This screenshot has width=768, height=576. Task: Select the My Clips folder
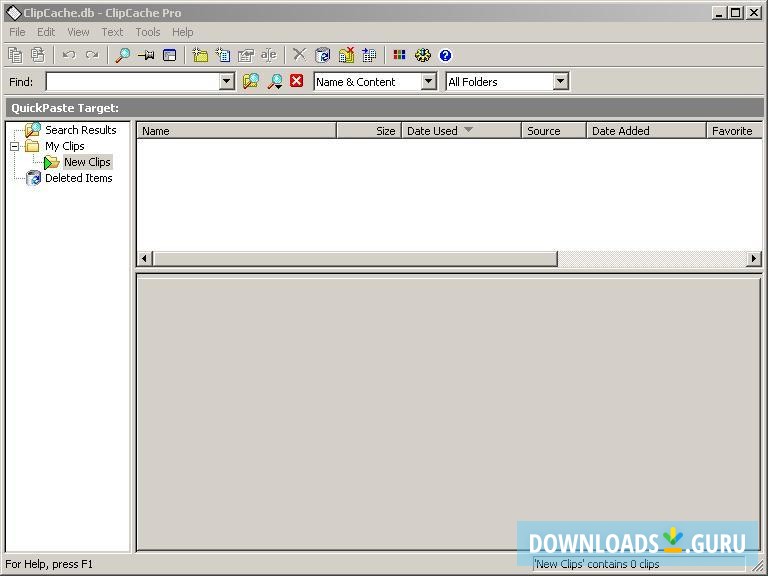pos(65,146)
